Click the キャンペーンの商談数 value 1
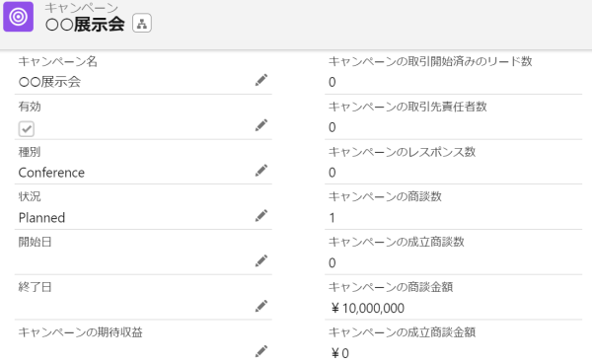This screenshot has height=364, width=592. click(x=332, y=218)
